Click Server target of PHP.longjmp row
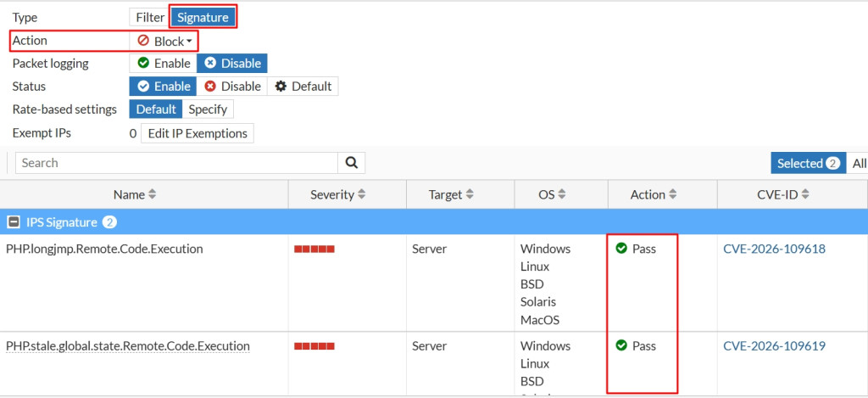Image resolution: width=868 pixels, height=398 pixels. pos(429,249)
